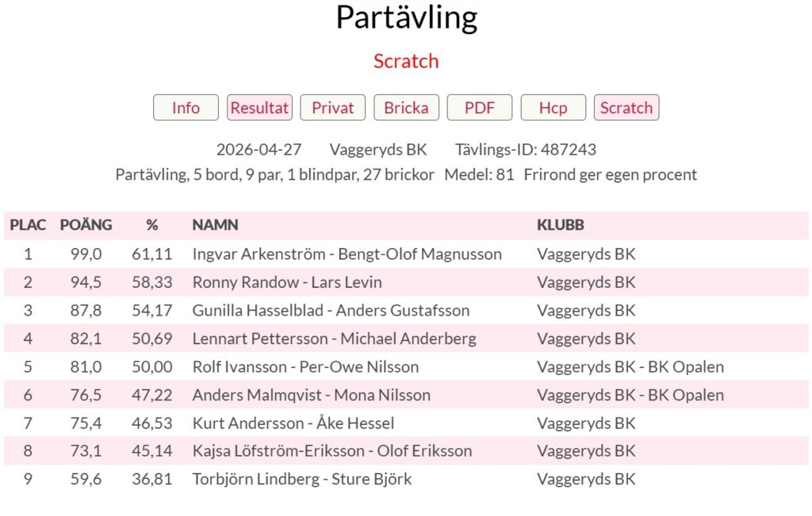Click the POÄNG column header
812x516 pixels.
86,225
